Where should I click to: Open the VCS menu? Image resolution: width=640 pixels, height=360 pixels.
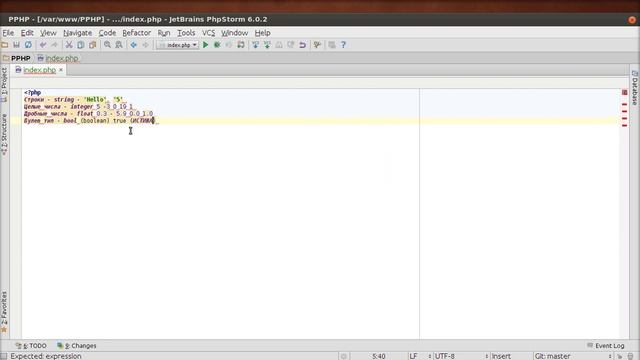tap(208, 33)
